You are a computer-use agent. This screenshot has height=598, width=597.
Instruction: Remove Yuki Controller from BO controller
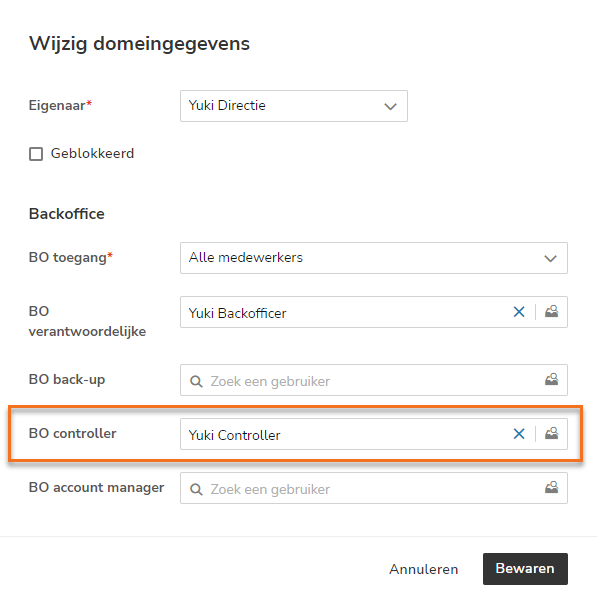tap(519, 434)
